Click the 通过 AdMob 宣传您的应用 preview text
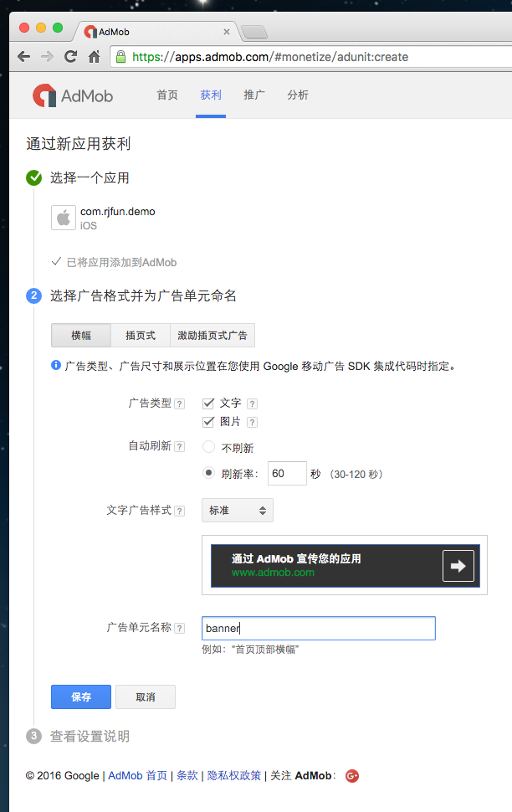This screenshot has width=512, height=812. pos(296,558)
